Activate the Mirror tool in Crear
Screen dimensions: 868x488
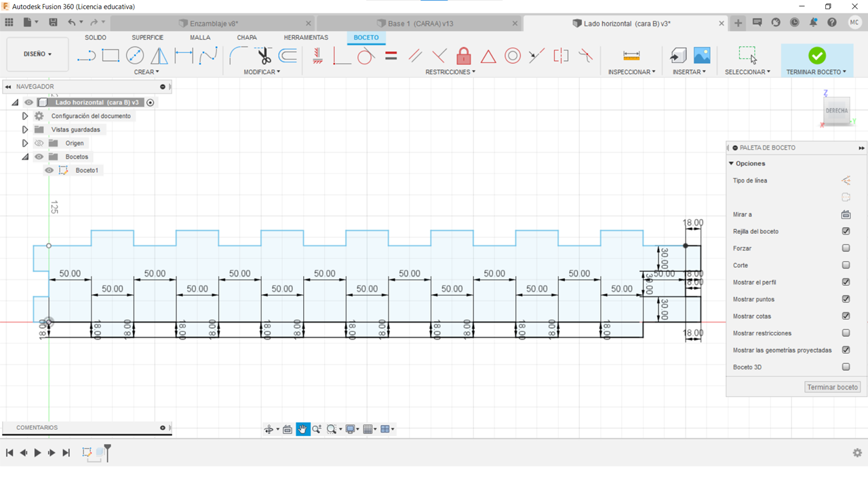pos(159,56)
